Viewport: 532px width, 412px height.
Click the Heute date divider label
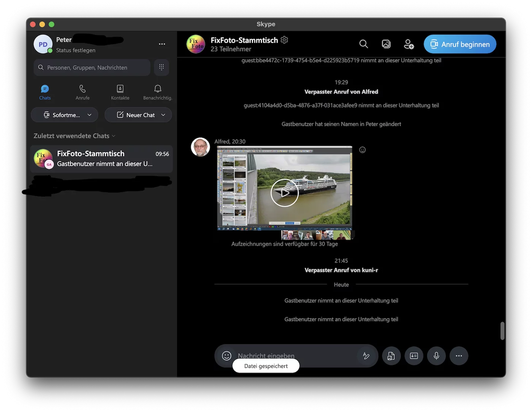pyautogui.click(x=341, y=284)
